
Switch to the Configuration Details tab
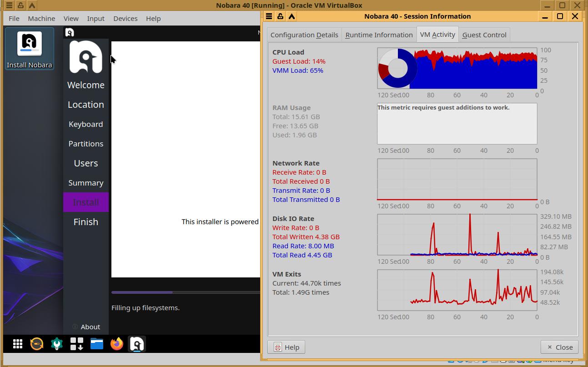(x=304, y=35)
